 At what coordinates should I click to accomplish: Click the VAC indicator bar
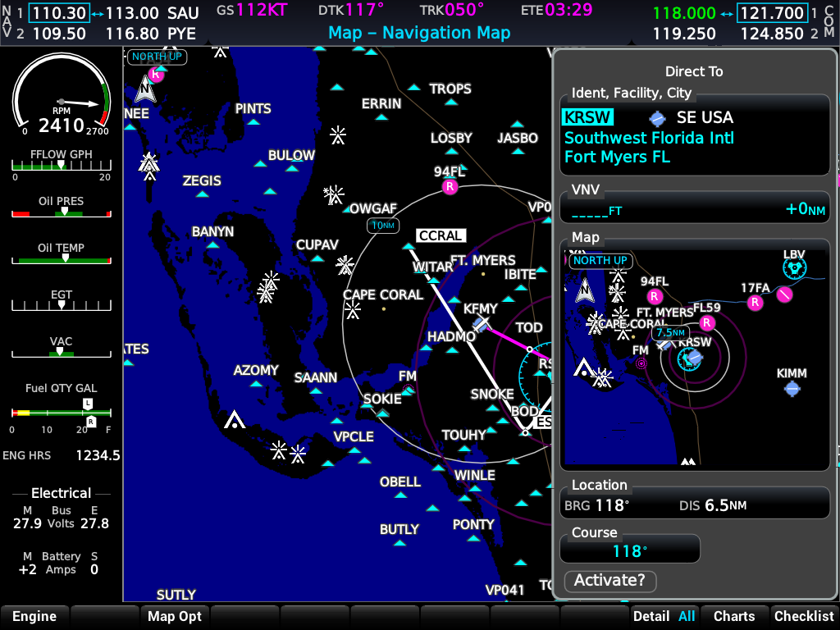(62, 353)
